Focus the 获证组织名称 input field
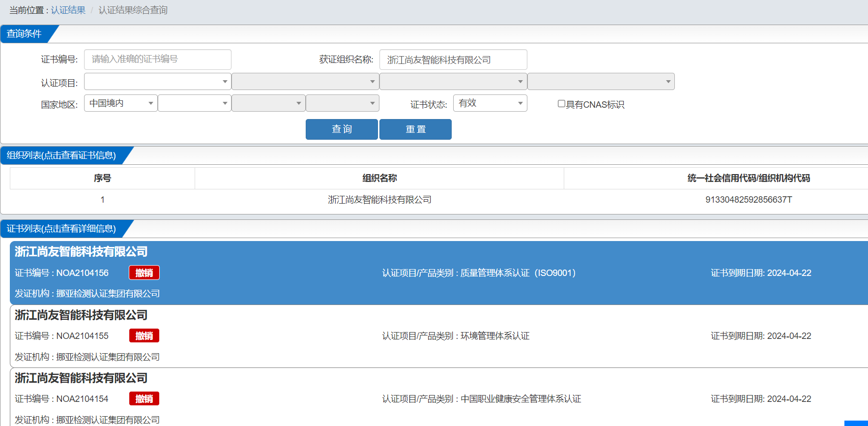The image size is (868, 426). coord(453,60)
